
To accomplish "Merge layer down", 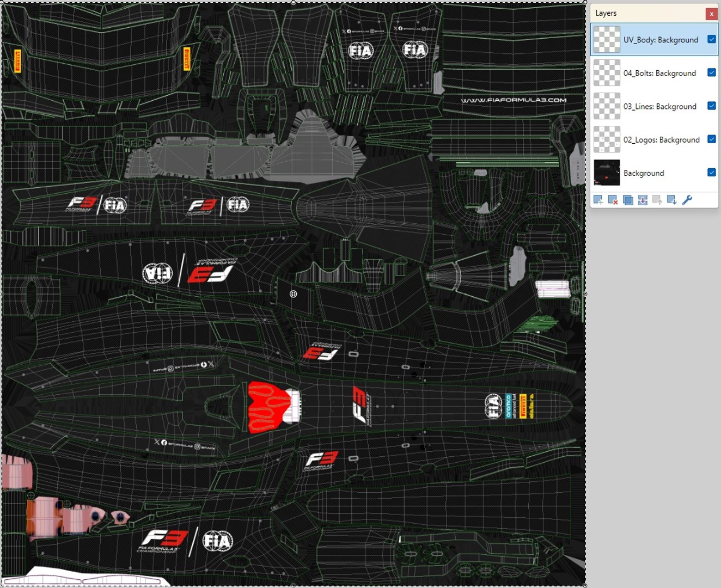I will coord(643,200).
